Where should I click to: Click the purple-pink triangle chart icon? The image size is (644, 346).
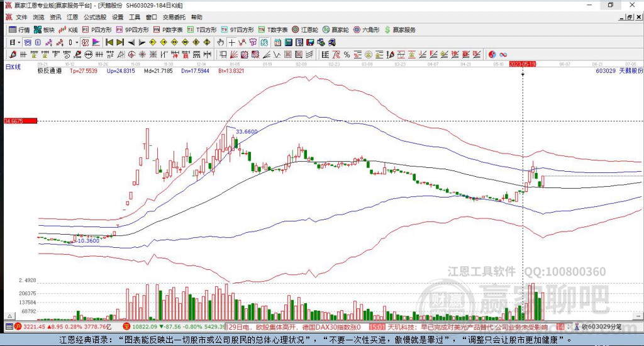pyautogui.click(x=96, y=42)
